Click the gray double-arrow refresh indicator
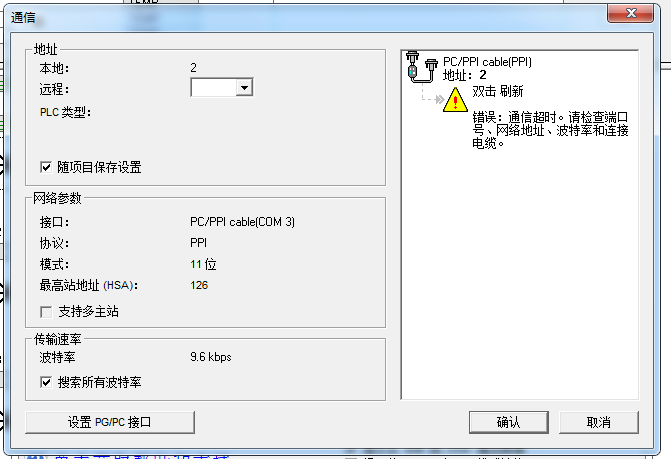 pos(439,100)
